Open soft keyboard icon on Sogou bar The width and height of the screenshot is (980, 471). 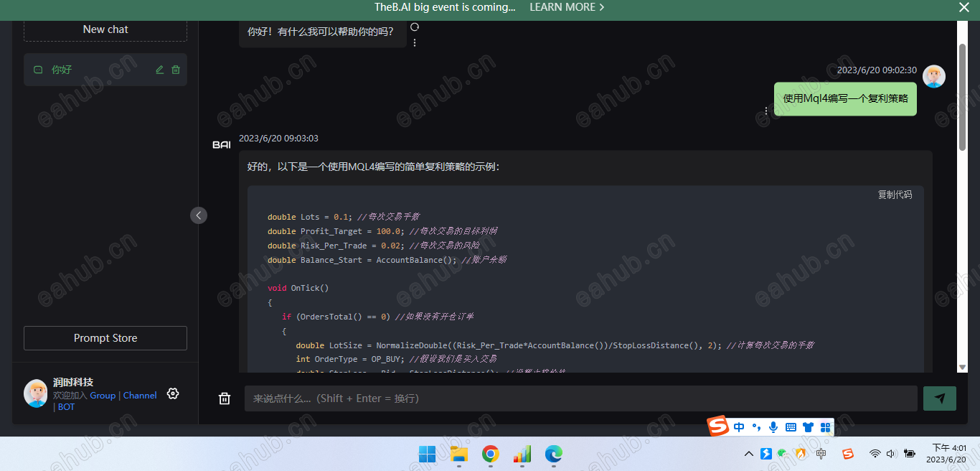791,427
